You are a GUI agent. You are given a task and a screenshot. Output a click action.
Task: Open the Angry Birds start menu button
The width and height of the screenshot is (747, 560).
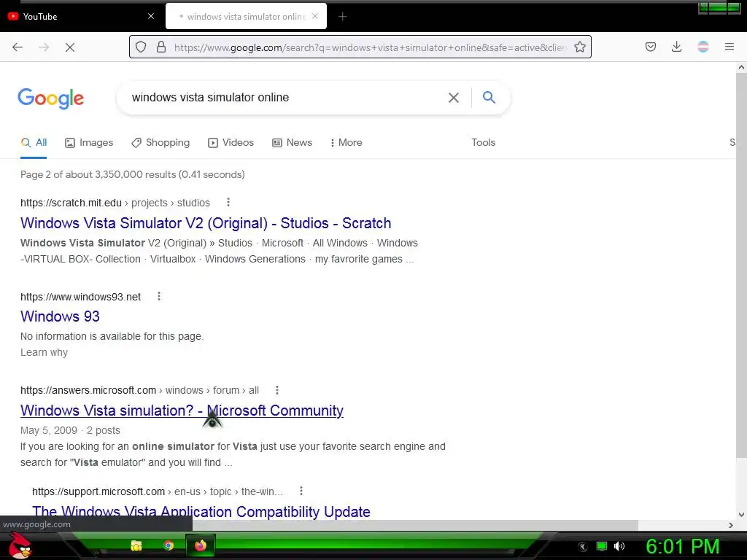(x=20, y=545)
